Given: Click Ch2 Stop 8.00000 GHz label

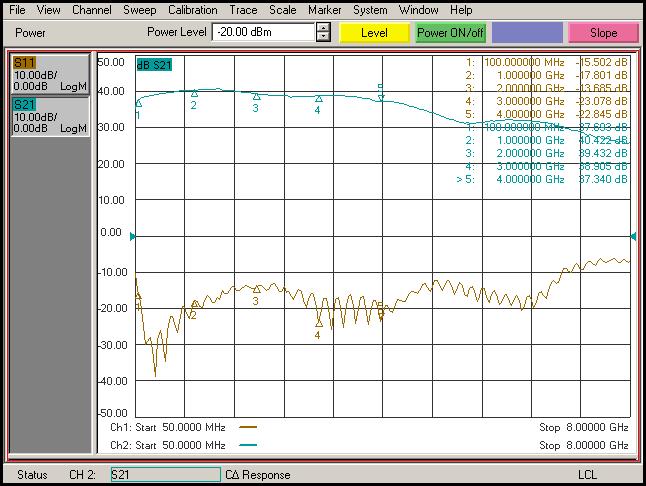Looking at the screenshot, I should [584, 445].
